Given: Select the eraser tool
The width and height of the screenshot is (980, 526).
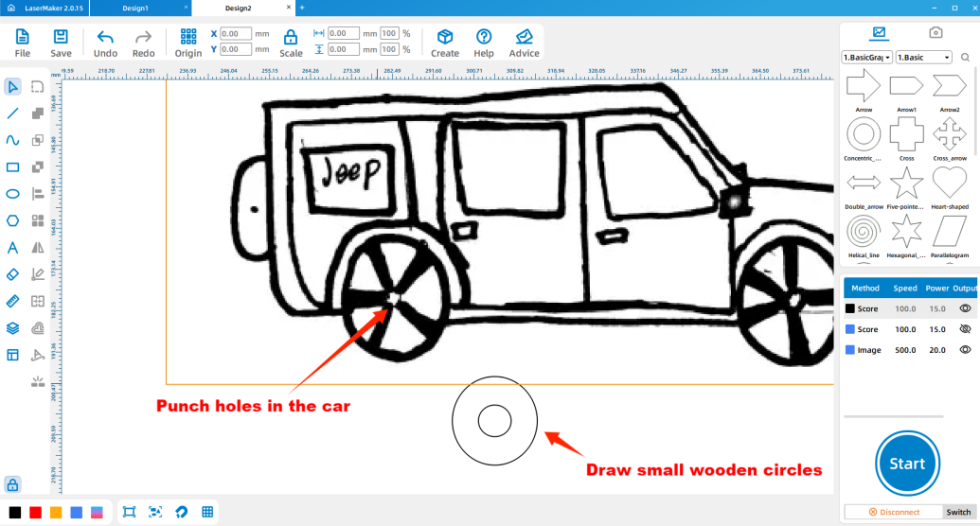Looking at the screenshot, I should coord(12,275).
